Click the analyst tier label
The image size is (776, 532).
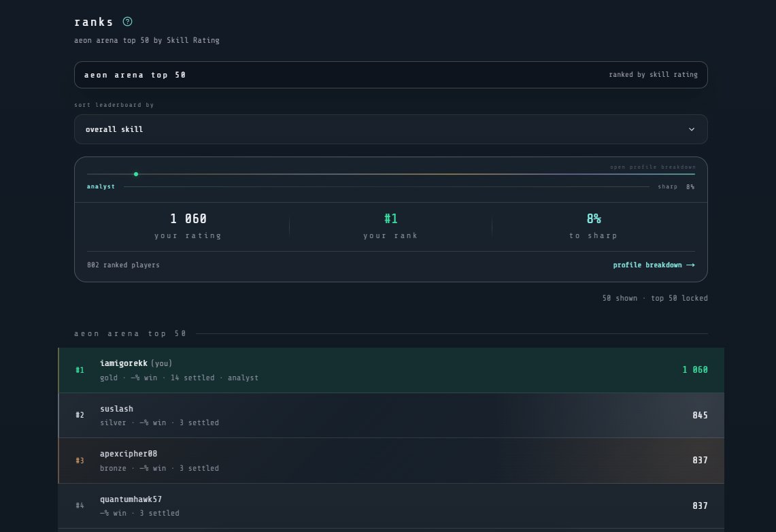(101, 186)
